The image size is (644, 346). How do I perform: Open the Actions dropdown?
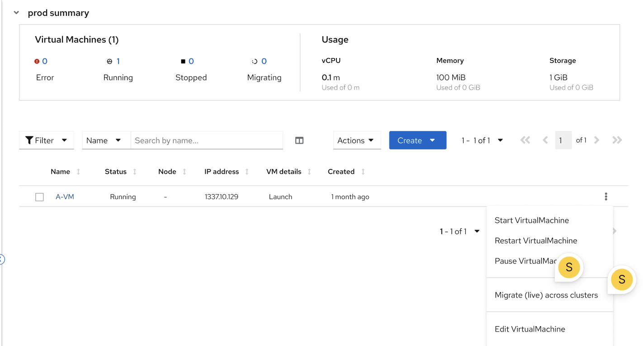pos(357,140)
